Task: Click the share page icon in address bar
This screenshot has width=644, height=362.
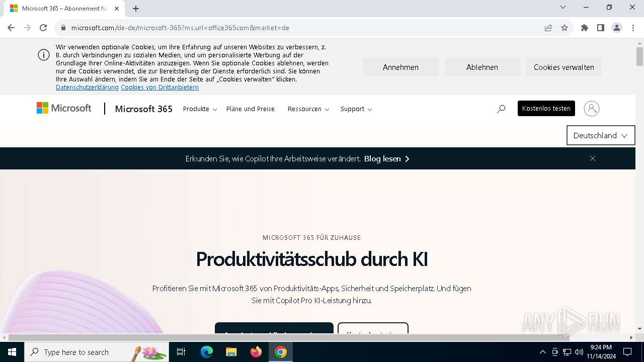Action: click(548, 28)
